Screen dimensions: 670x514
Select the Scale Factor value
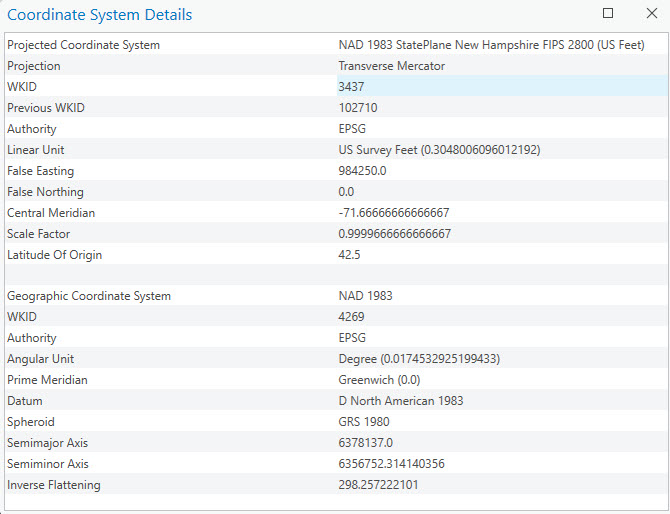click(x=394, y=234)
